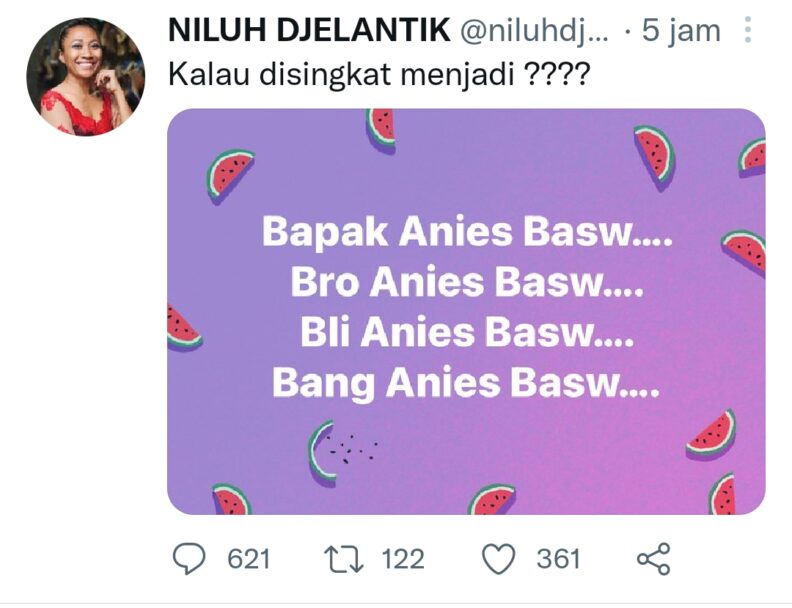Click the reply speech bubble icon
The width and height of the screenshot is (792, 608).
click(189, 559)
